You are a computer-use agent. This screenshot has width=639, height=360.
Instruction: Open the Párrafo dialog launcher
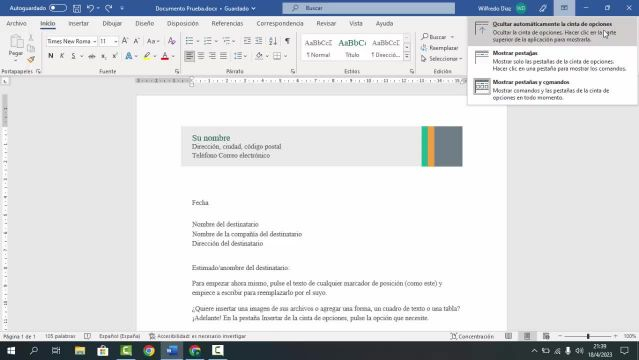pyautogui.click(x=293, y=71)
